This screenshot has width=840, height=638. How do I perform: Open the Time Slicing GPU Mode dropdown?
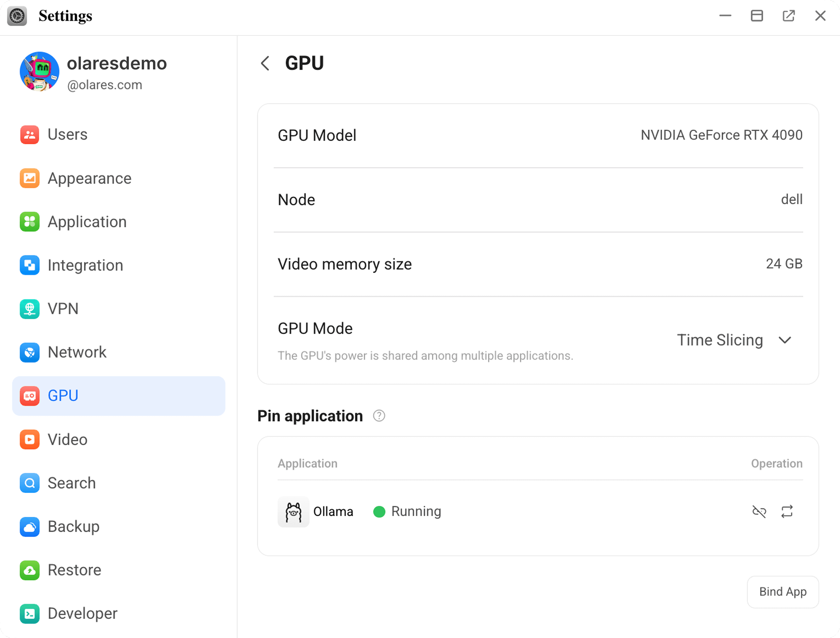720,340
